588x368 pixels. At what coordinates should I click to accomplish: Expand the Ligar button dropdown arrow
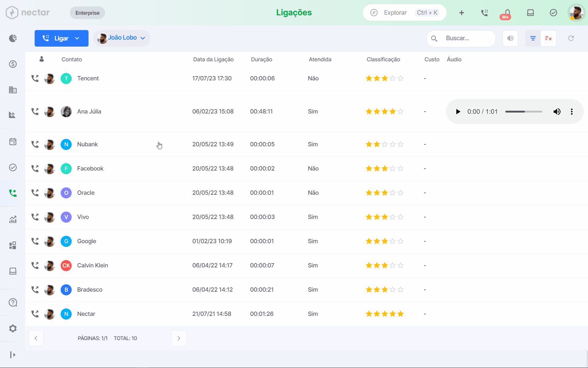(x=77, y=38)
